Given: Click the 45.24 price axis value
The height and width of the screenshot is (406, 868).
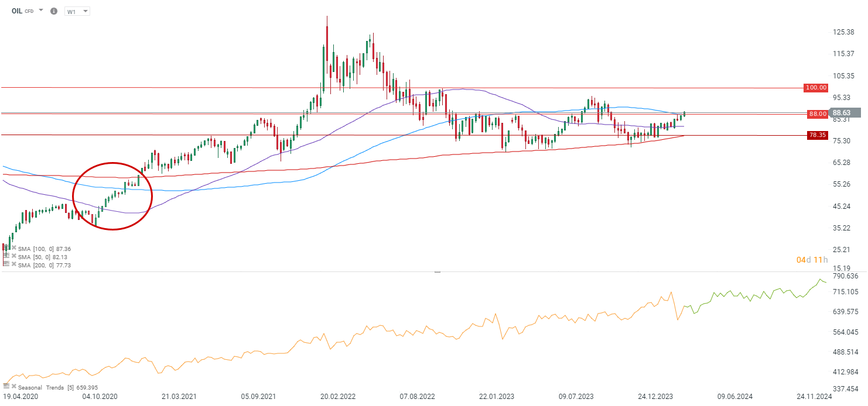Looking at the screenshot, I should click(x=842, y=207).
